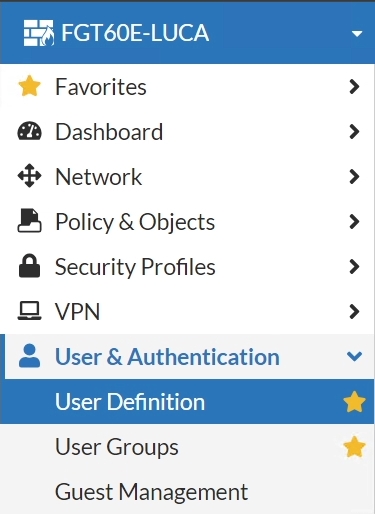Open the User Groups page

point(187,446)
